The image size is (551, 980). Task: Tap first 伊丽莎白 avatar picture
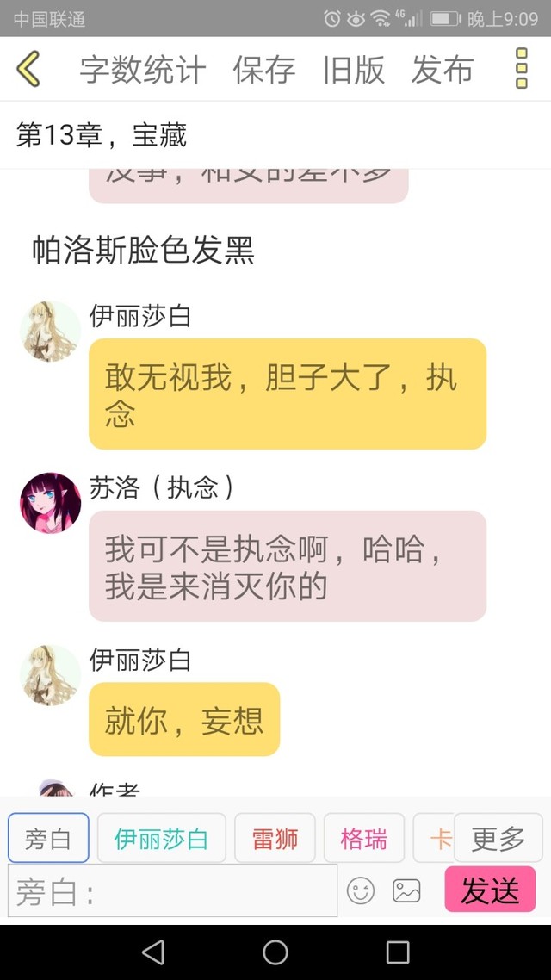coord(51,332)
